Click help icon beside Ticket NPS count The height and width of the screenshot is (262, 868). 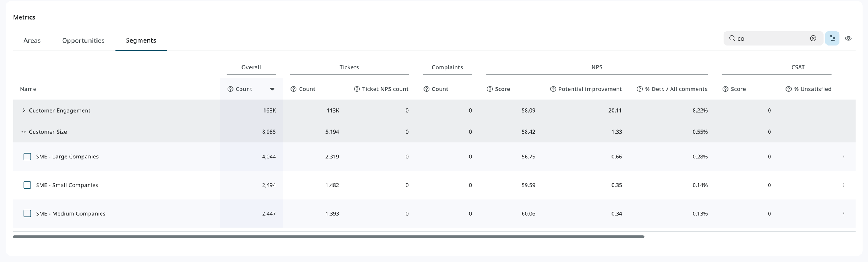pyautogui.click(x=357, y=89)
